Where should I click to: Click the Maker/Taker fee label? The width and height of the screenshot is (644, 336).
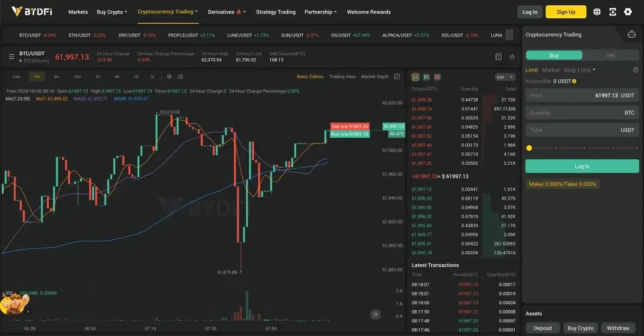pos(562,184)
